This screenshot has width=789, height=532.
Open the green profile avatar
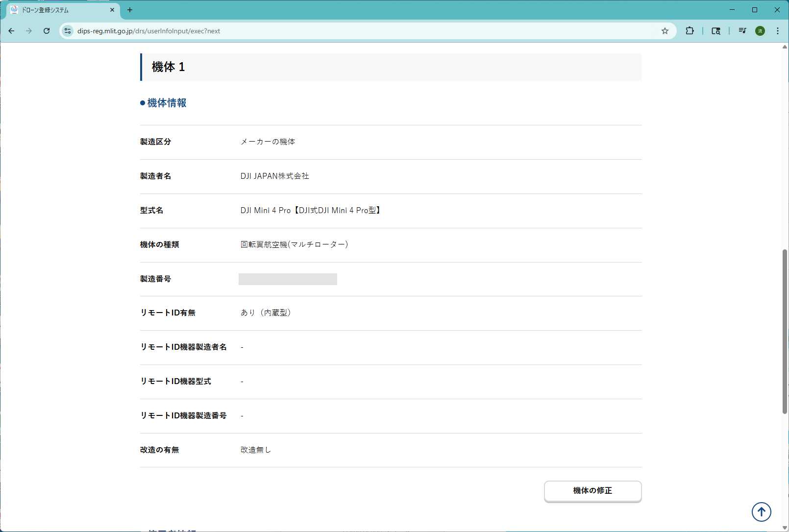[x=760, y=31]
